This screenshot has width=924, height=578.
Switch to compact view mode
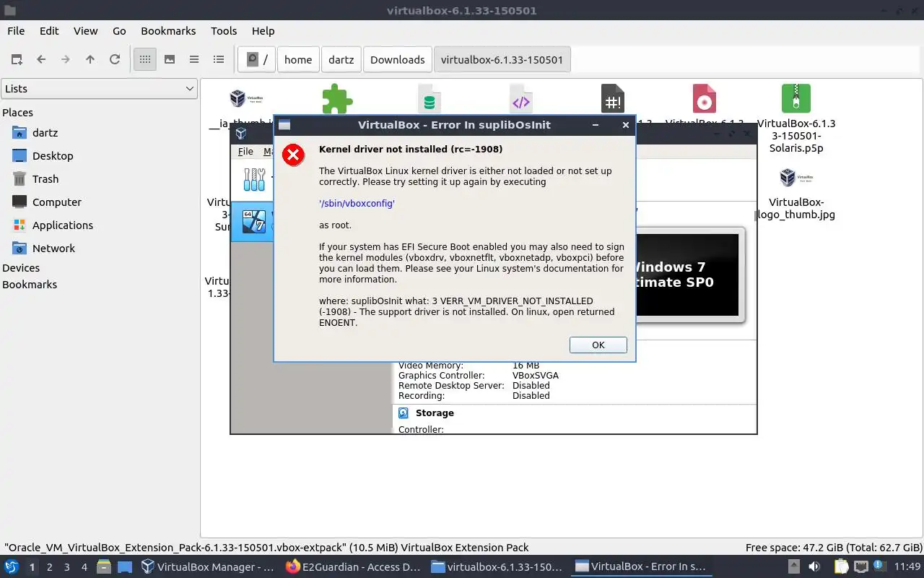click(x=194, y=59)
